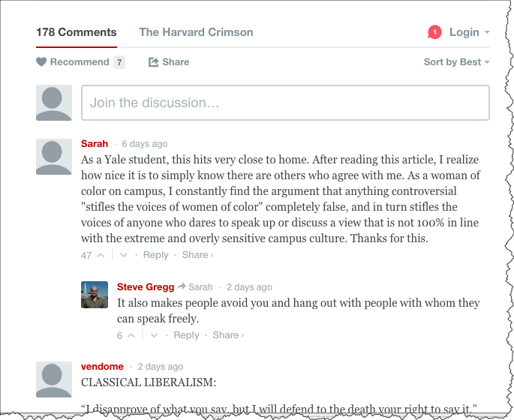Expand Share options under Sarah's comment
Viewport: 514px width, 420px height.
click(197, 255)
